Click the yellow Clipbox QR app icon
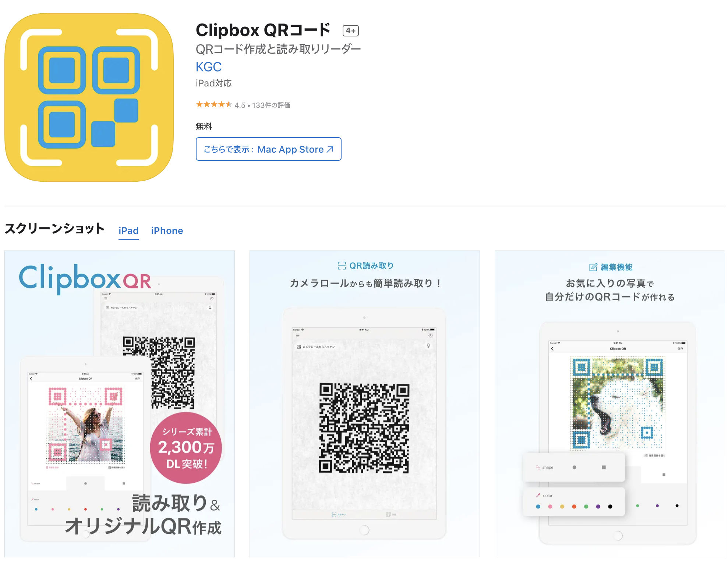This screenshot has height=568, width=728. [89, 97]
